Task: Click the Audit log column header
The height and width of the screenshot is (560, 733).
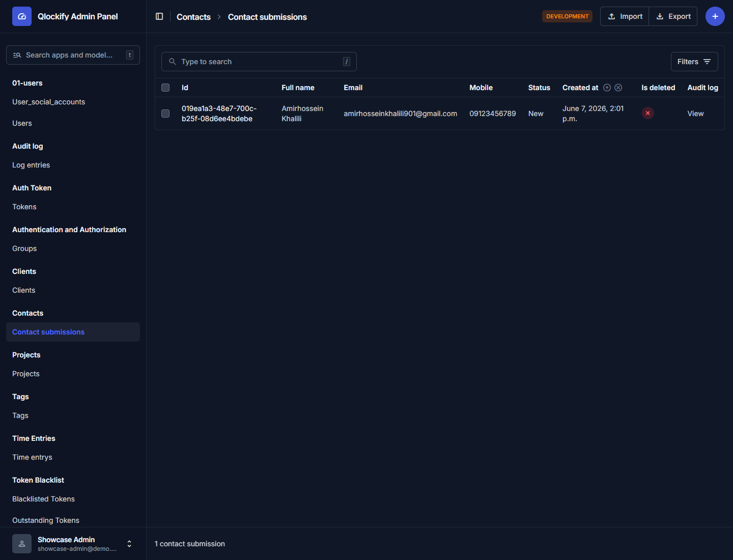Action: (702, 88)
